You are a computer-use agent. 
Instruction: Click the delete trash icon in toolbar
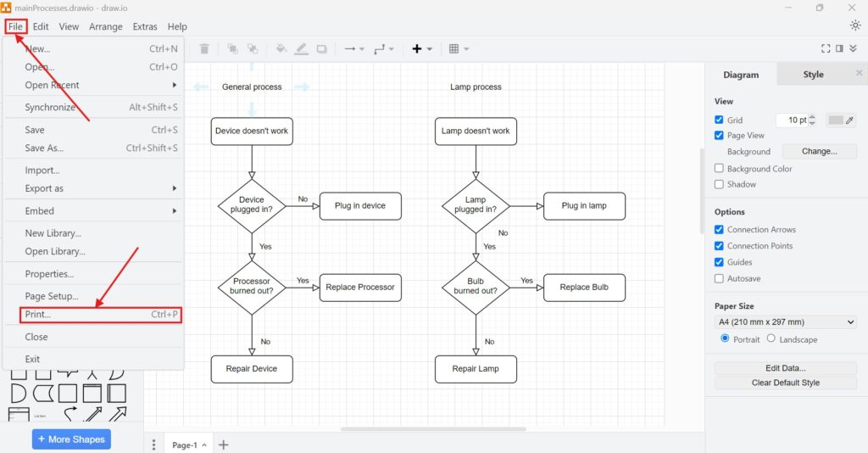204,49
